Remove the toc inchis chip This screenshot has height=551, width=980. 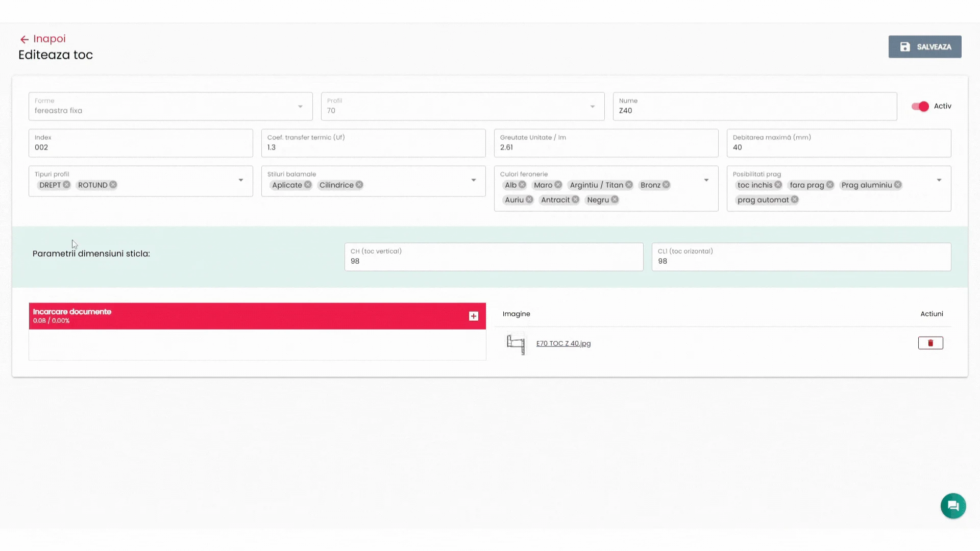778,185
